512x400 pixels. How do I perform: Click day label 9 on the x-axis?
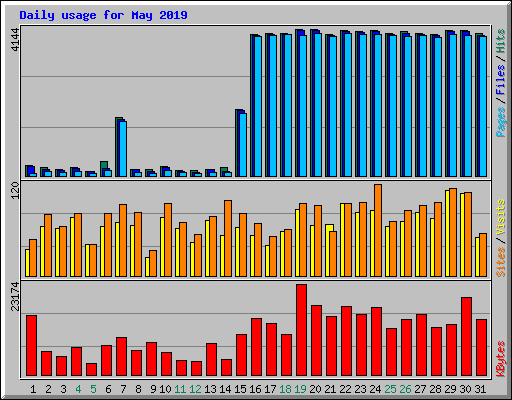click(153, 389)
